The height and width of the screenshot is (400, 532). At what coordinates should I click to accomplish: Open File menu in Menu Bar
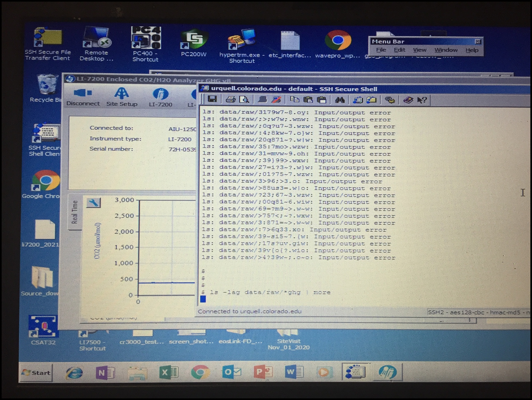[x=381, y=50]
